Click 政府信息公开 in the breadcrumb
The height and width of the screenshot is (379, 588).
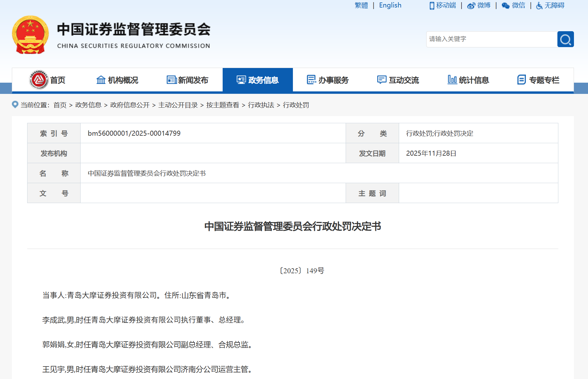pyautogui.click(x=130, y=105)
